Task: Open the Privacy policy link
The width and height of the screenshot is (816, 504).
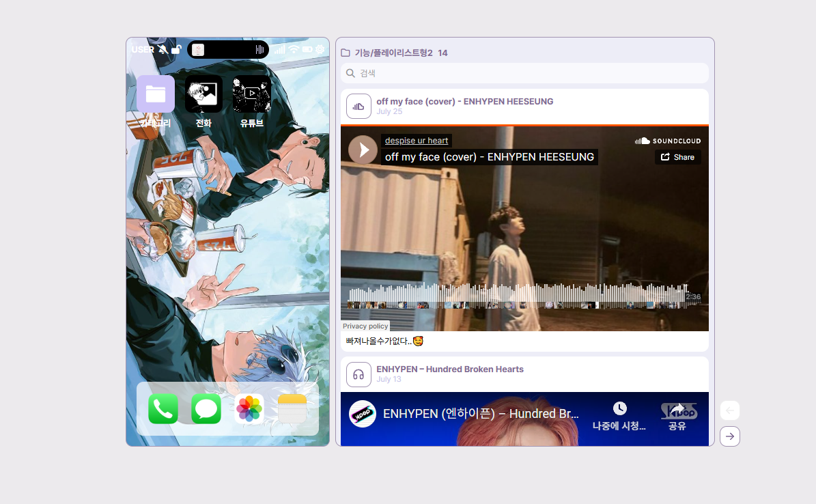Action: [365, 326]
